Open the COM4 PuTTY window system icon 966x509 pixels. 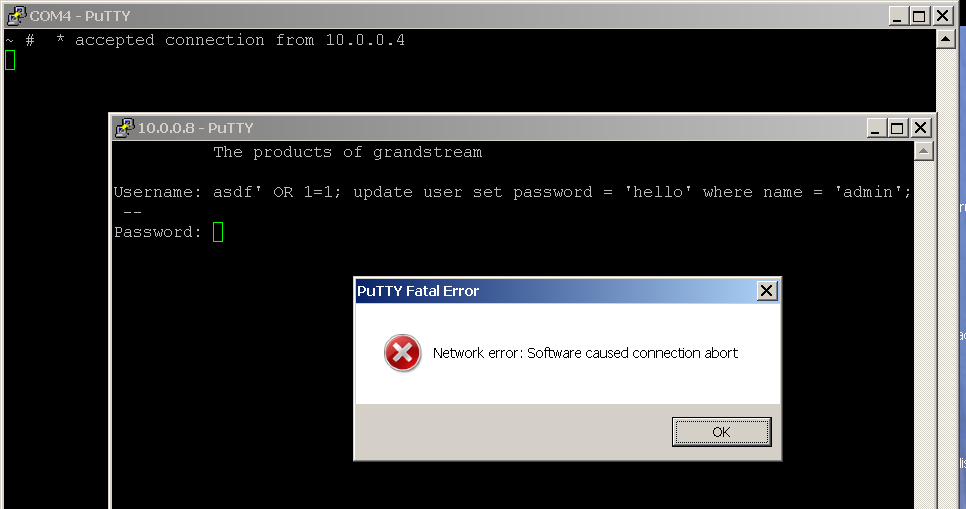[16, 15]
